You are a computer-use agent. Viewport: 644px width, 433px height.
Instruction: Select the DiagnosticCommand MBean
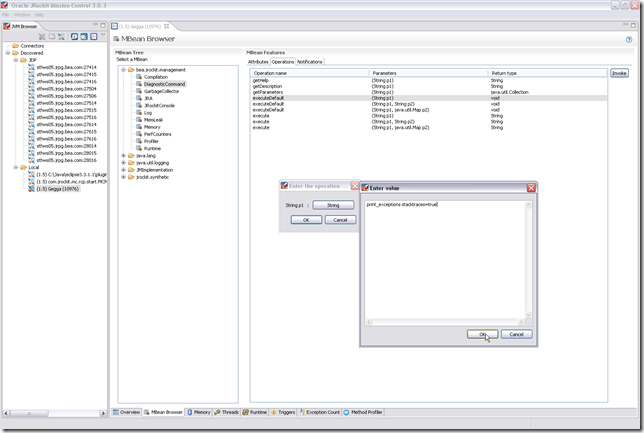[164, 84]
